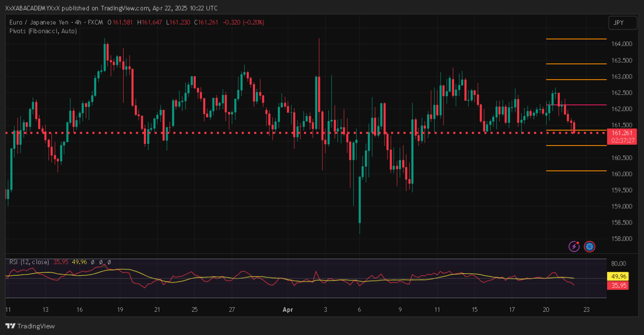Viewport: 644px width, 335px height.
Task: Click the yellow 49.96 RSI value tag
Action: pos(618,277)
